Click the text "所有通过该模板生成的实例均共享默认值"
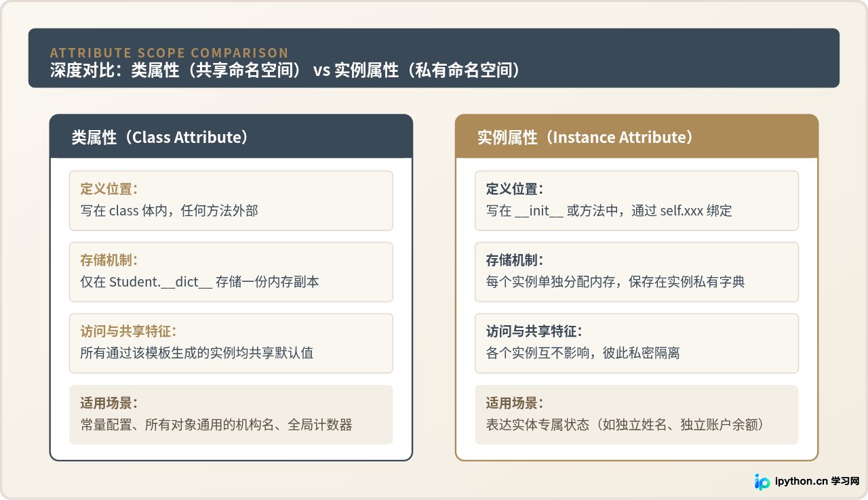Image resolution: width=868 pixels, height=500 pixels. coord(197,353)
